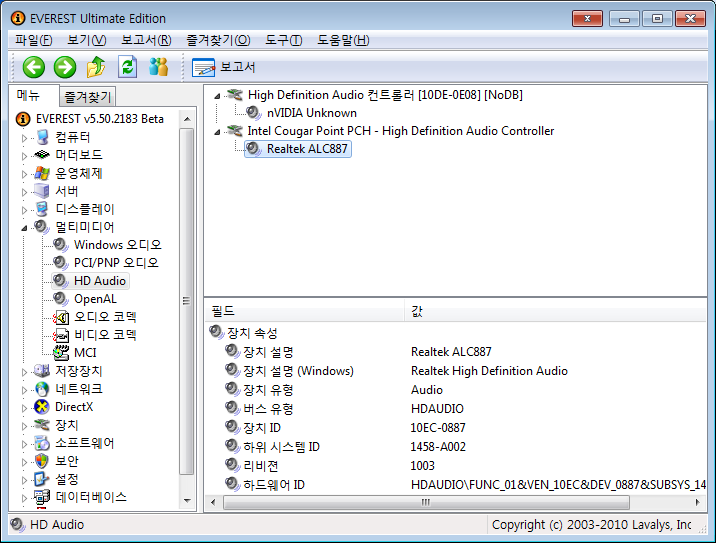Image resolution: width=716 pixels, height=543 pixels.
Task: Click the 하드웨어 ID row label
Action: pos(274,485)
